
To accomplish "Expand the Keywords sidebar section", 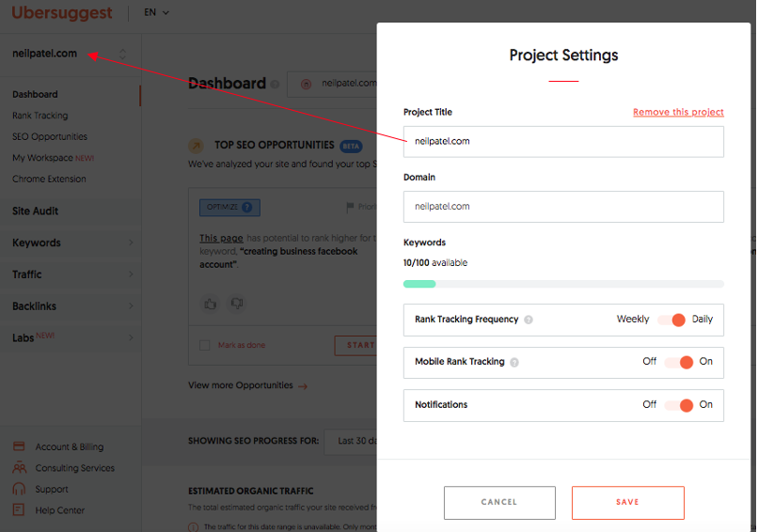I will point(71,243).
